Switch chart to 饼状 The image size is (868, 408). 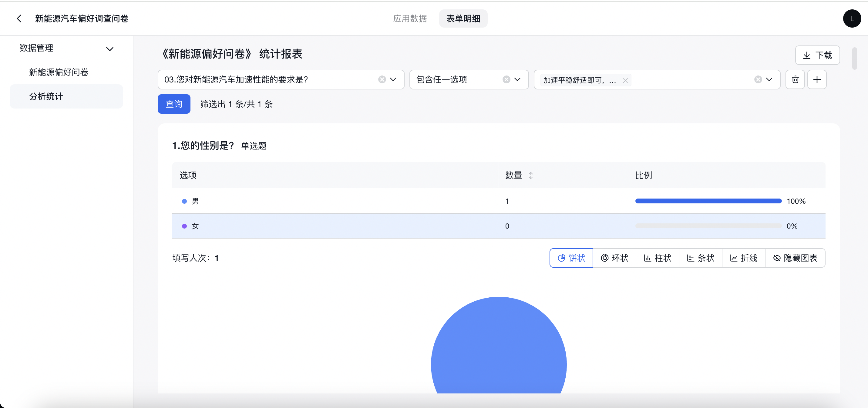[x=571, y=258]
